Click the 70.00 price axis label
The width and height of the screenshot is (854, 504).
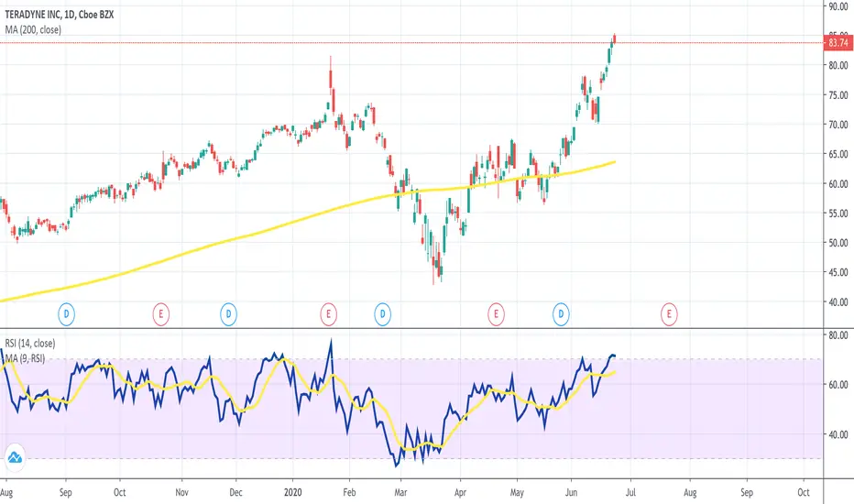tap(838, 125)
